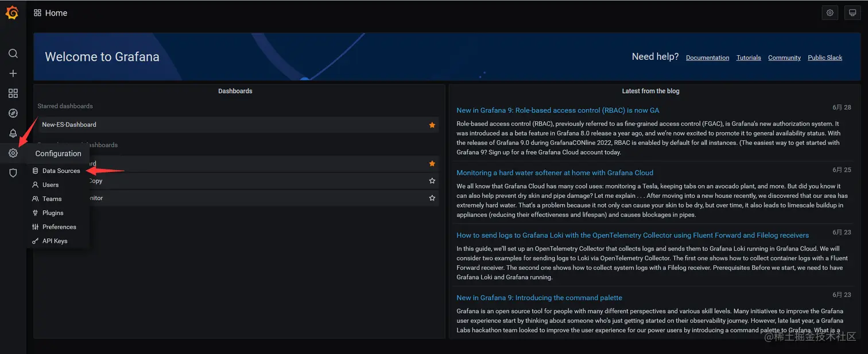The image size is (868, 354).
Task: Open the Community link
Action: 784,57
